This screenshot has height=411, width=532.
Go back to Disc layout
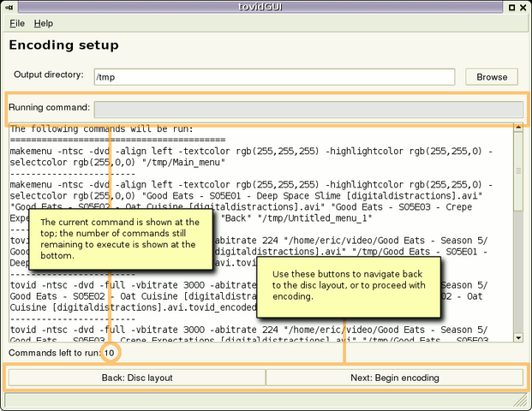pos(137,378)
